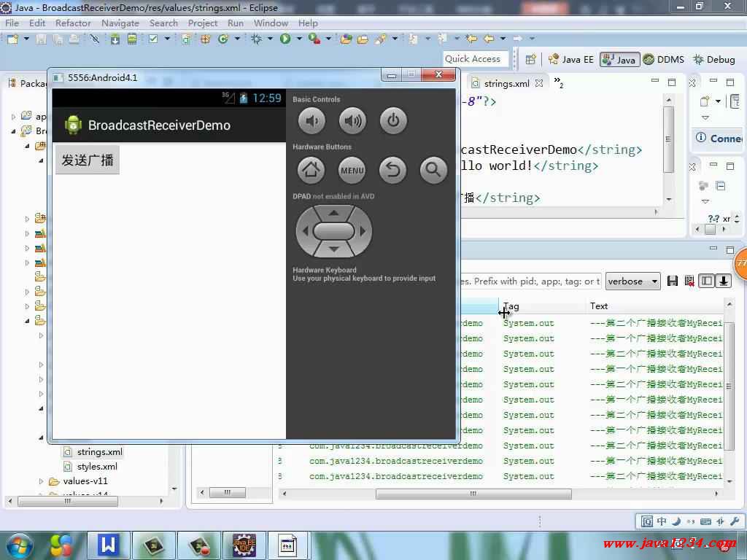
Task: Open the File menu
Action: 12,23
